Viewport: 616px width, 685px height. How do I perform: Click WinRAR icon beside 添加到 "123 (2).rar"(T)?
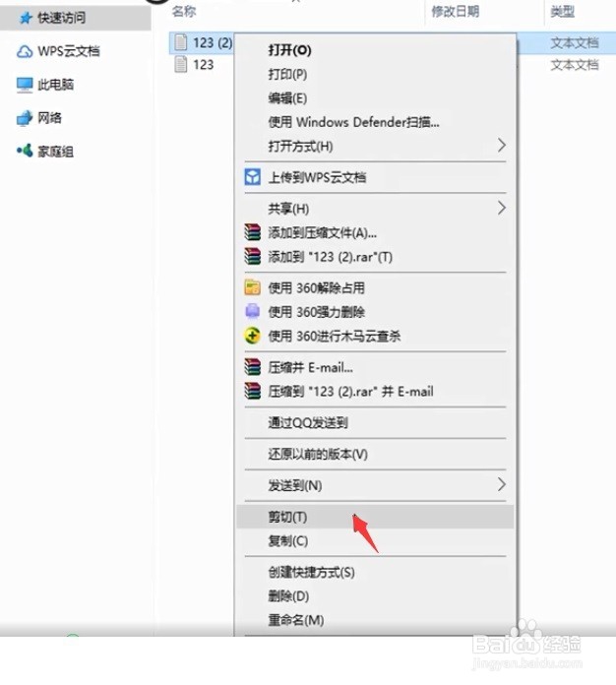253,257
